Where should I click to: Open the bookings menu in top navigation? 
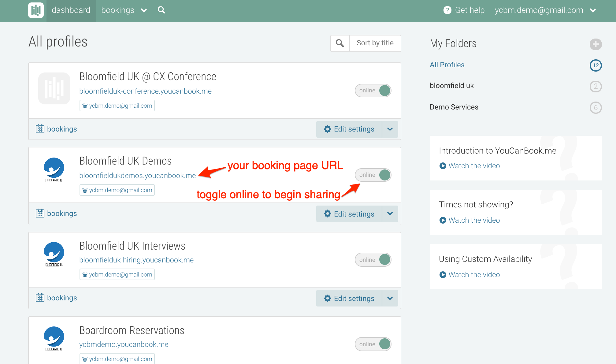tap(118, 10)
